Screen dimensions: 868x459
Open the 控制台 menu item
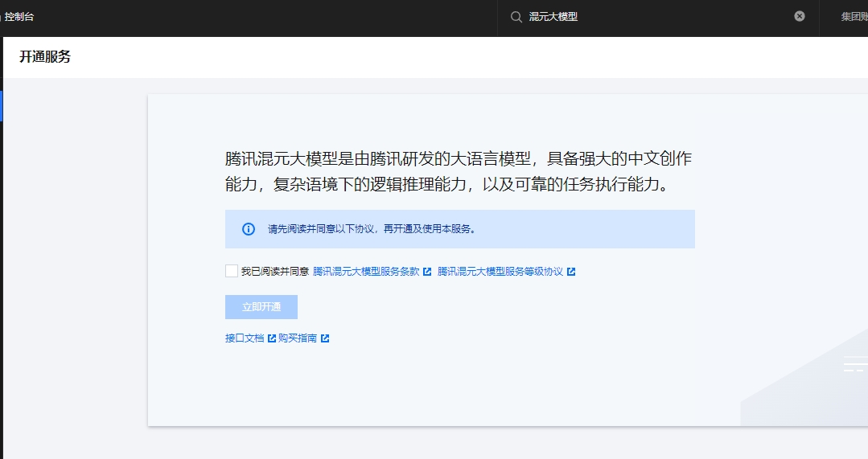click(x=19, y=17)
